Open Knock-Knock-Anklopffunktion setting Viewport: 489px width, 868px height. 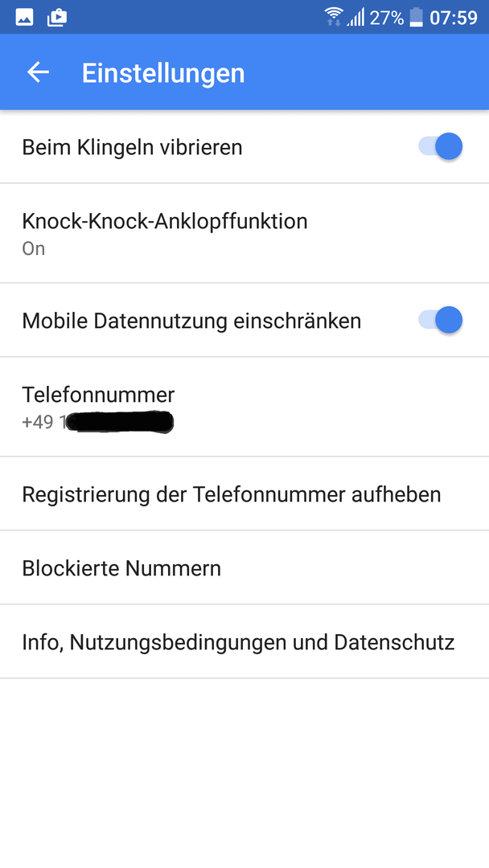point(244,233)
